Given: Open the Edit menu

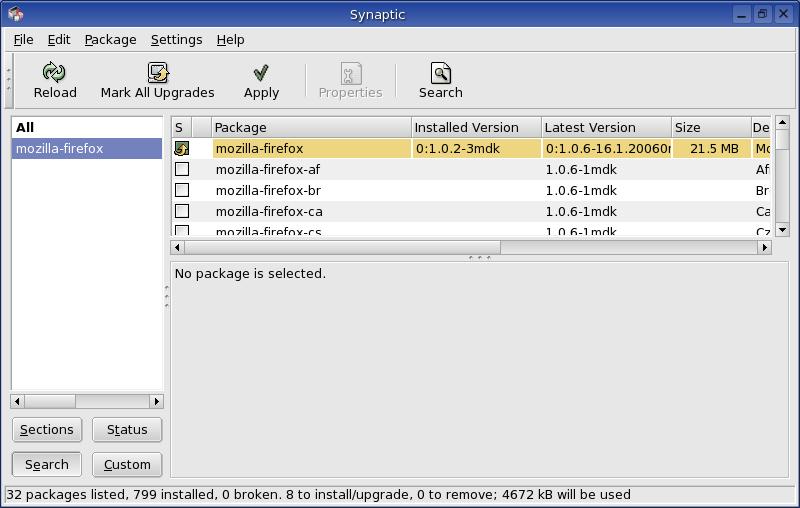Looking at the screenshot, I should click(59, 40).
